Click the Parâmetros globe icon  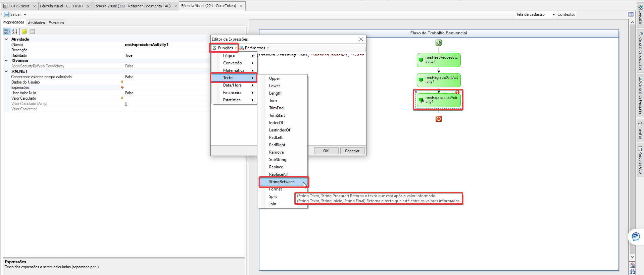coord(241,48)
